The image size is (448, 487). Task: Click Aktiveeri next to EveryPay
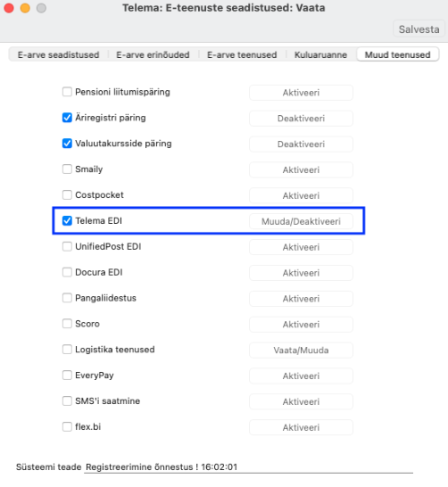pyautogui.click(x=301, y=376)
